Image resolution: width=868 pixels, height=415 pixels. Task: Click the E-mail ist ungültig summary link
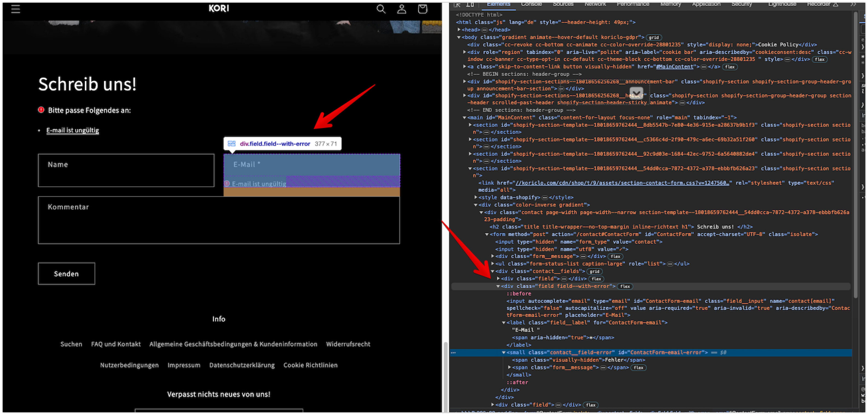click(73, 130)
